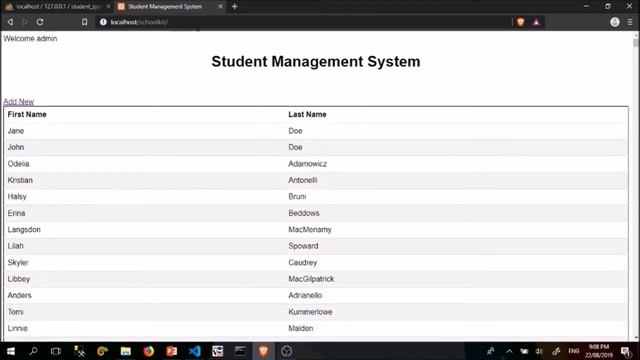Open ENG language selector in tray

(x=573, y=351)
